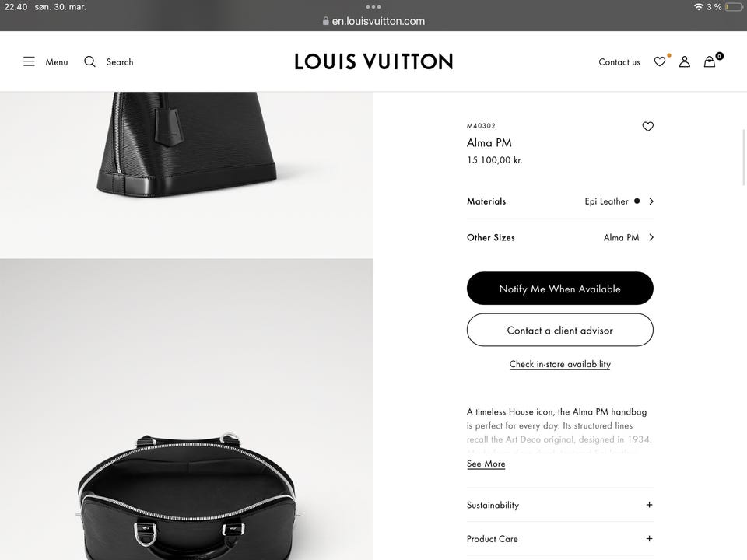Expand the Sustainability section
The image size is (747, 560).
(x=560, y=505)
